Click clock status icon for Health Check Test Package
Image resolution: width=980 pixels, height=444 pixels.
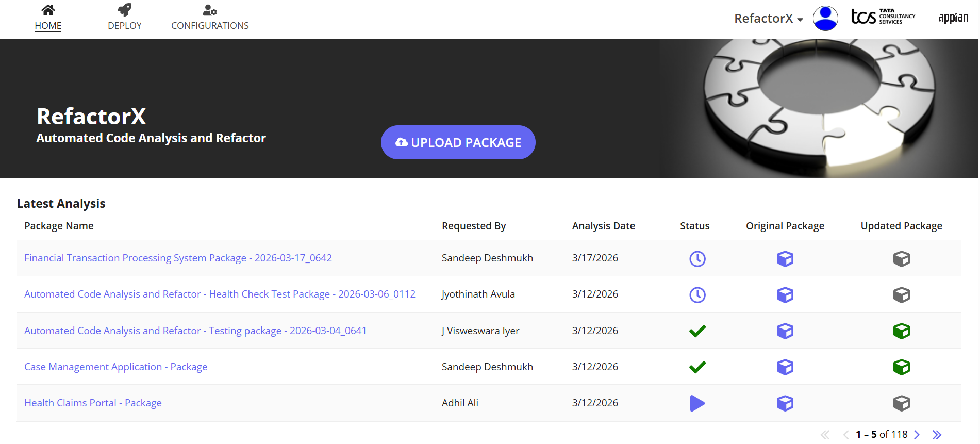coord(697,295)
